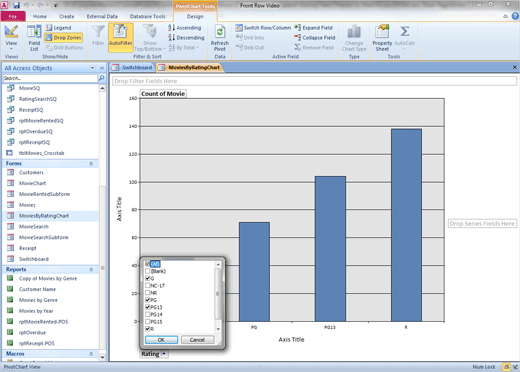This screenshot has height=372, width=520.
Task: Open the View dropdown in ribbon
Action: click(11, 37)
